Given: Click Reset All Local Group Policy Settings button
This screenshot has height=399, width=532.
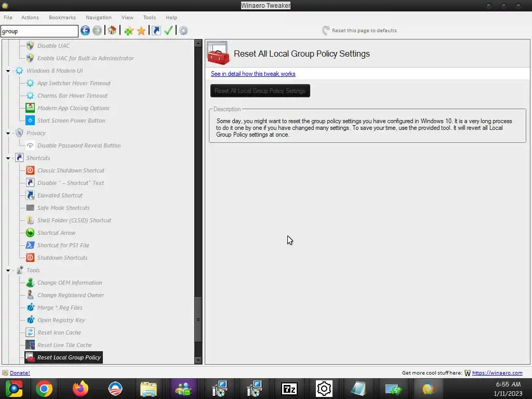Looking at the screenshot, I should [x=260, y=90].
